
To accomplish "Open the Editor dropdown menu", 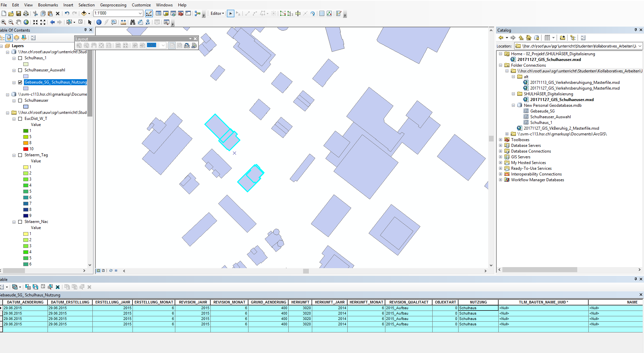I will tap(217, 13).
